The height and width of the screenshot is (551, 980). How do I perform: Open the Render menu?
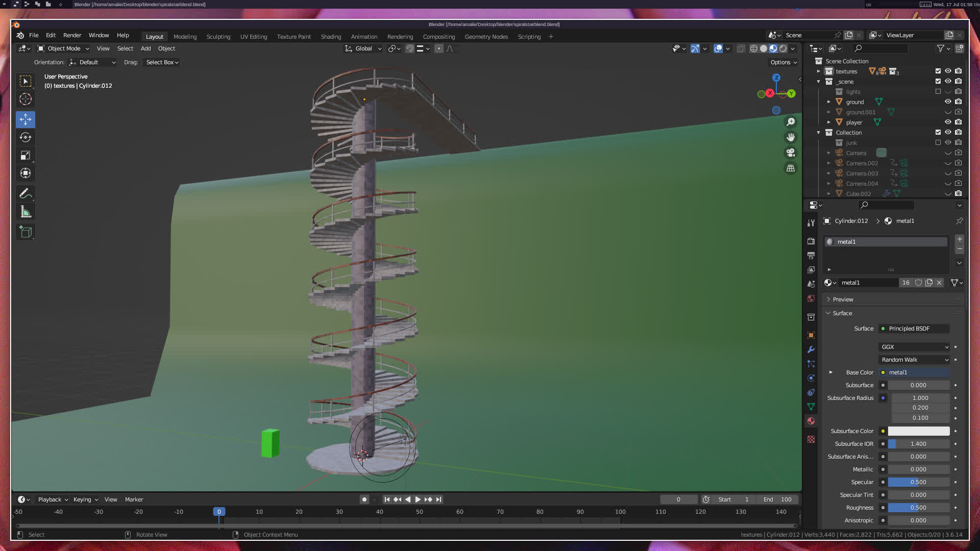point(72,35)
